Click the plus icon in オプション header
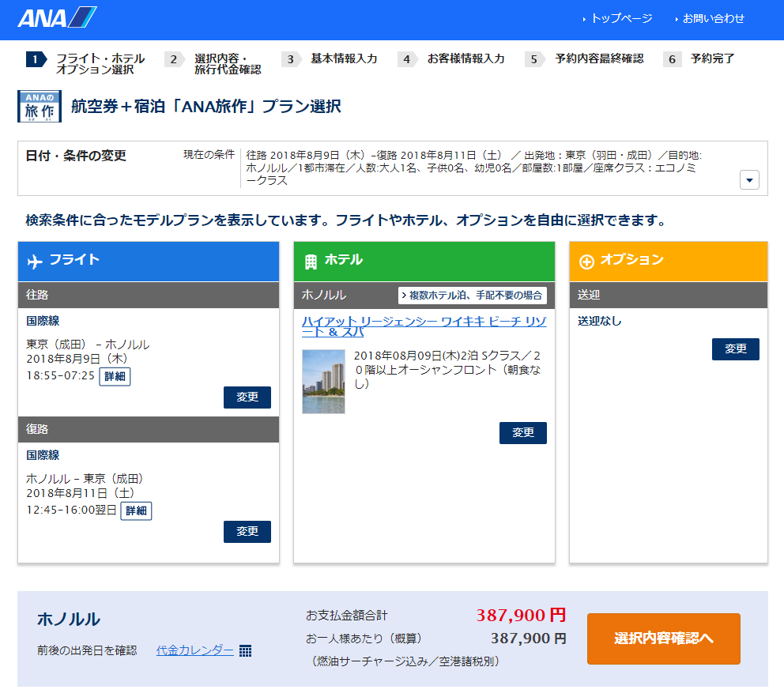Screen dimensions: 784x697 pyautogui.click(x=586, y=261)
